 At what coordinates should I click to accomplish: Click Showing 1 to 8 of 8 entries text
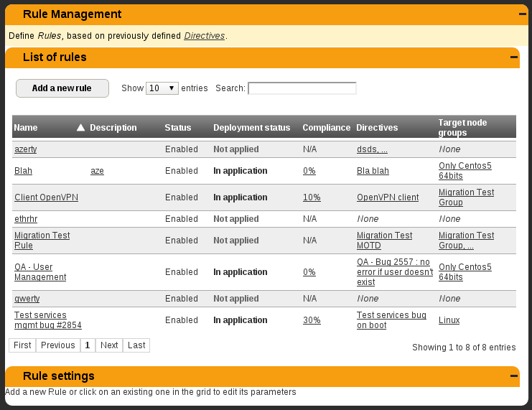click(464, 348)
